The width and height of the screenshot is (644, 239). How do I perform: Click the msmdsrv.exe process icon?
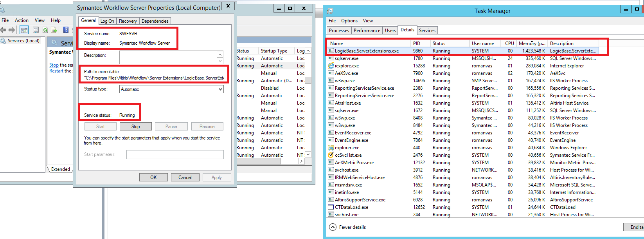click(331, 185)
